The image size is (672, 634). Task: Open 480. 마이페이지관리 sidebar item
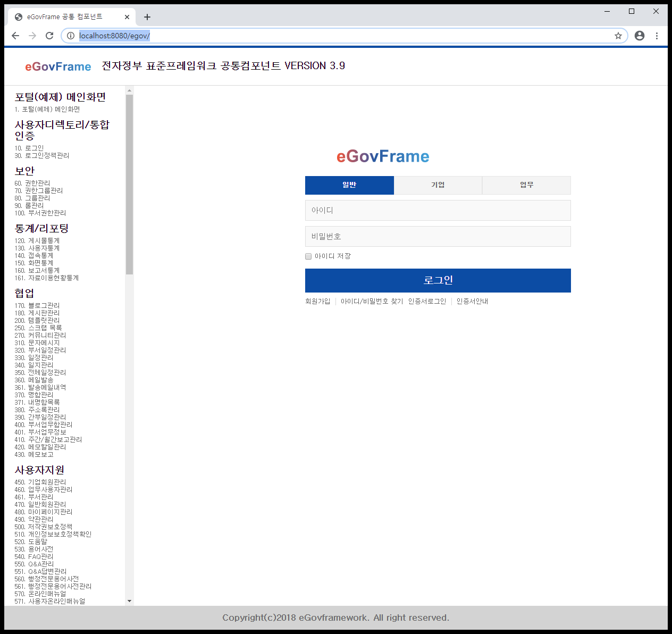tap(44, 512)
